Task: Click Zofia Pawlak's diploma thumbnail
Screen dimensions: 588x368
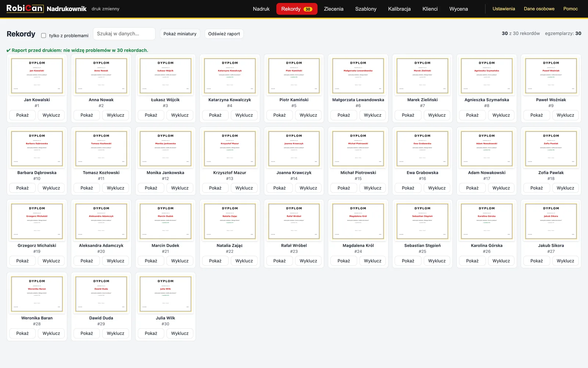Action: 551,149
